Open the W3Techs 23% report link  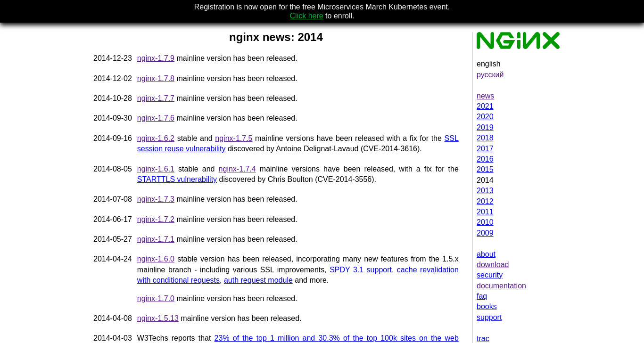click(336, 338)
